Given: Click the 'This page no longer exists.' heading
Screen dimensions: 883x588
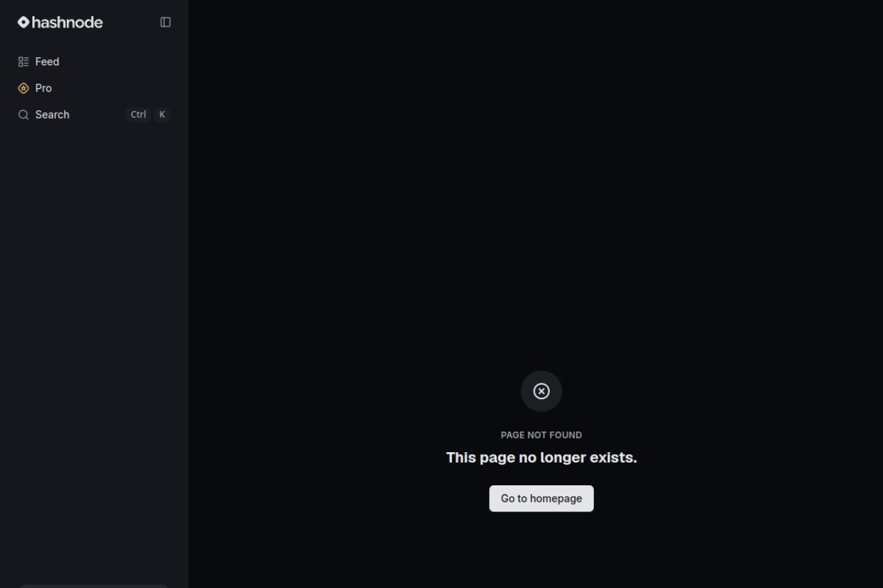Looking at the screenshot, I should (542, 458).
